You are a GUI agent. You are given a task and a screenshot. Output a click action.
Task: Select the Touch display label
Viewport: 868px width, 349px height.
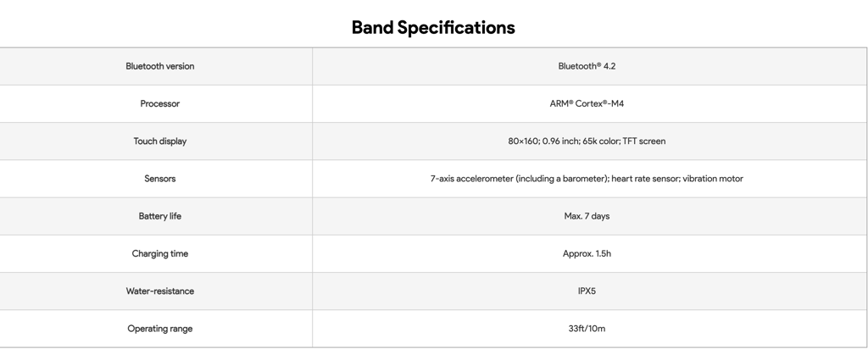pos(160,141)
